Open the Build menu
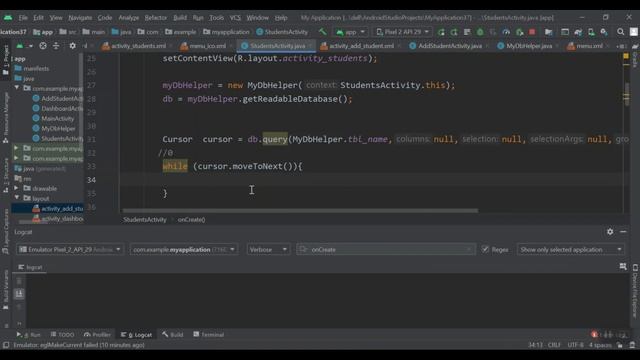This screenshot has height=360, width=640. click(x=180, y=18)
